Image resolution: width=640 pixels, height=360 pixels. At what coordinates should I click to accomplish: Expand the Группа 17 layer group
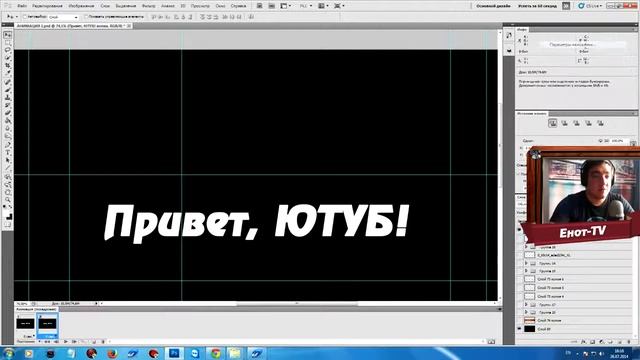click(526, 304)
